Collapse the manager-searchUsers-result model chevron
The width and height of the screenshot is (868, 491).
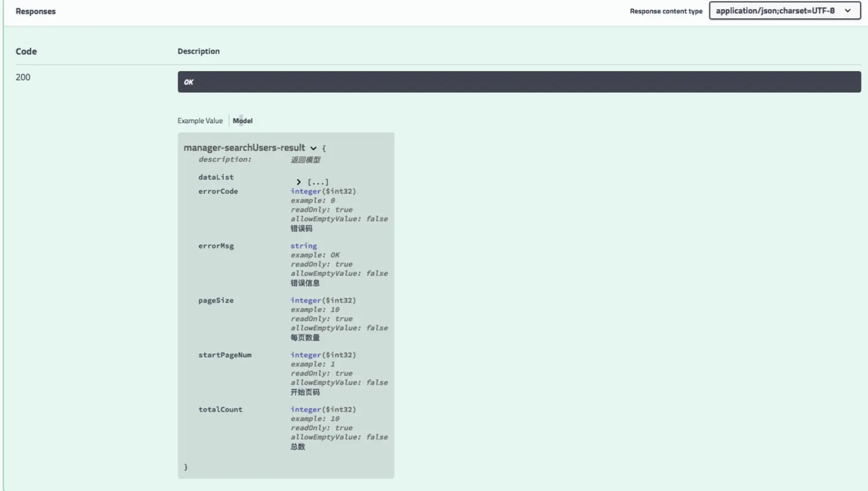click(x=313, y=148)
